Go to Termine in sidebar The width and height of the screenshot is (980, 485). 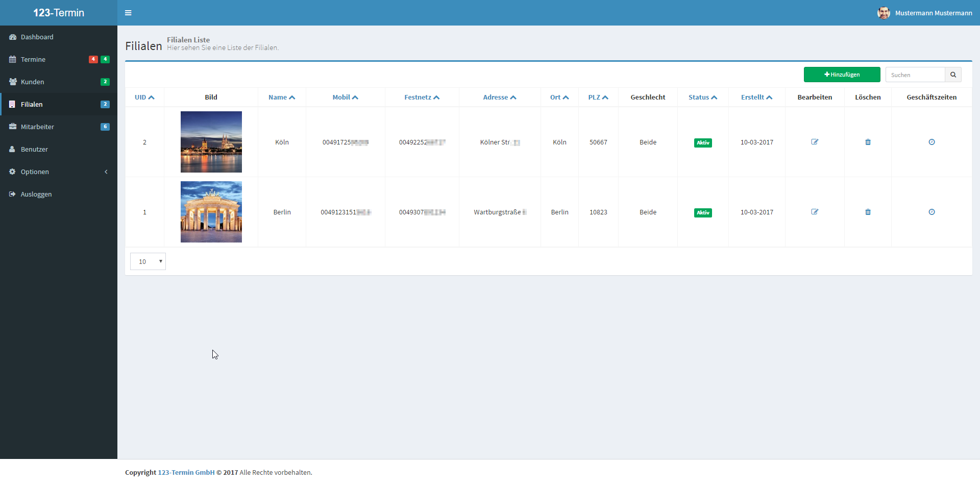[33, 60]
